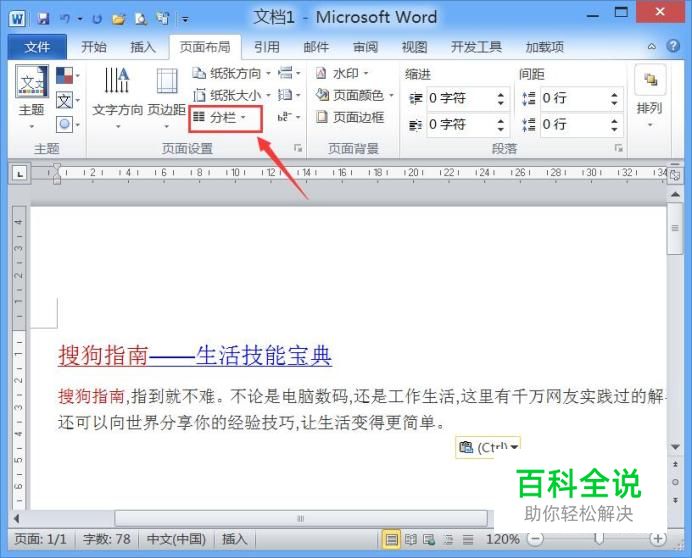Viewport: 692px width, 558px height.
Task: Open the hyphenation icon dropdown
Action: (x=289, y=117)
